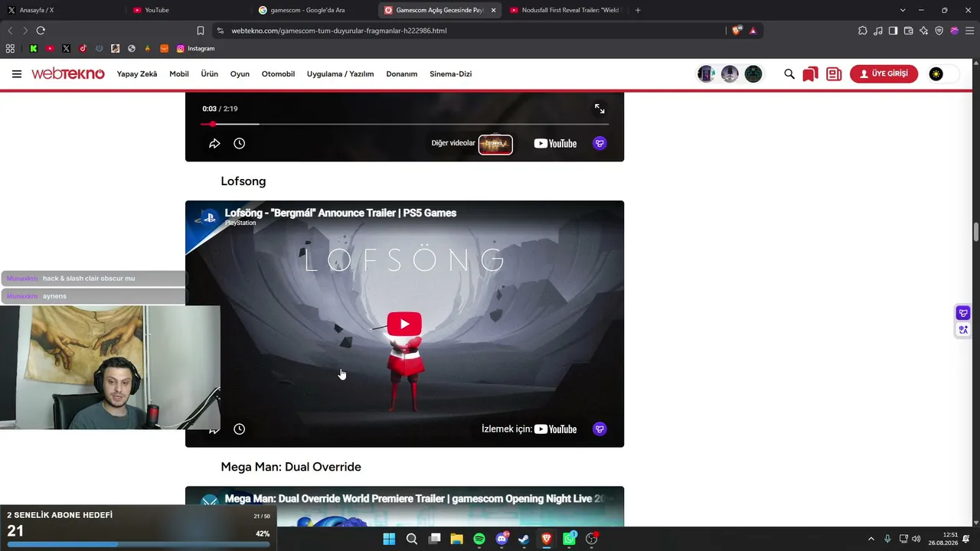The height and width of the screenshot is (551, 980).
Task: Open Spotify from the taskbar
Action: (x=479, y=539)
